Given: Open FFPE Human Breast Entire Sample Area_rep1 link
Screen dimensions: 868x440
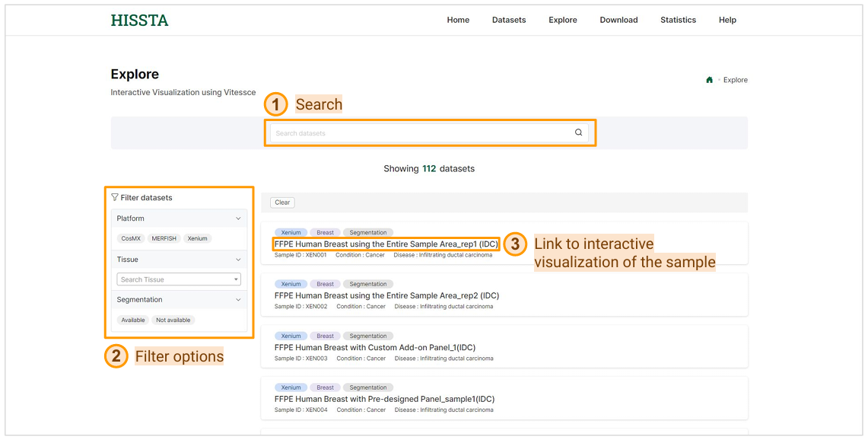Looking at the screenshot, I should (x=386, y=244).
